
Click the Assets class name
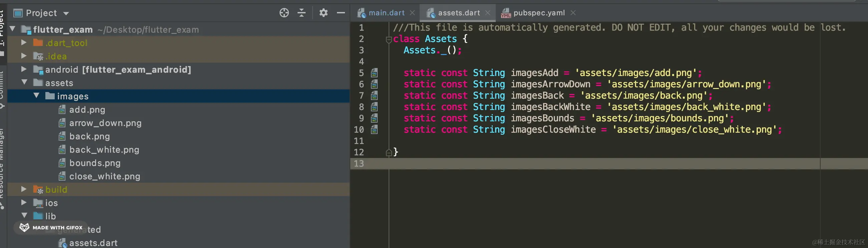(x=440, y=39)
